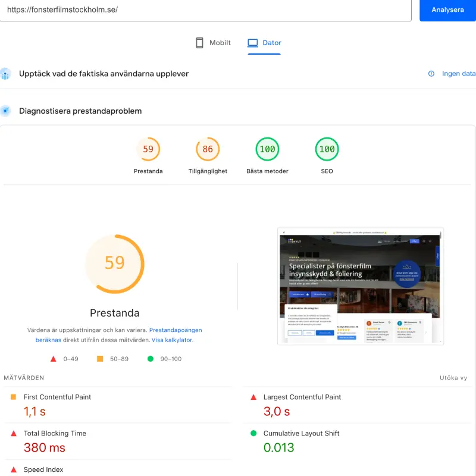Click the website screenshot thumbnail
476x476 pixels.
[361, 286]
